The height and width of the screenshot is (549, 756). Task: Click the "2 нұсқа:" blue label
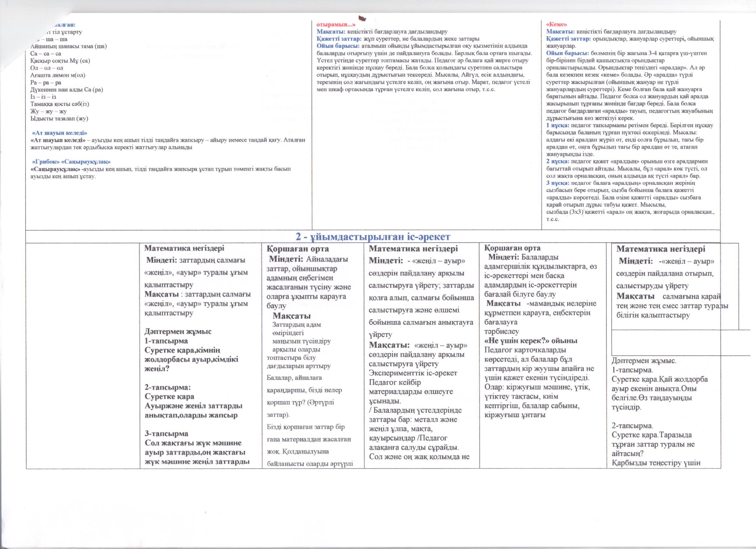(x=557, y=161)
